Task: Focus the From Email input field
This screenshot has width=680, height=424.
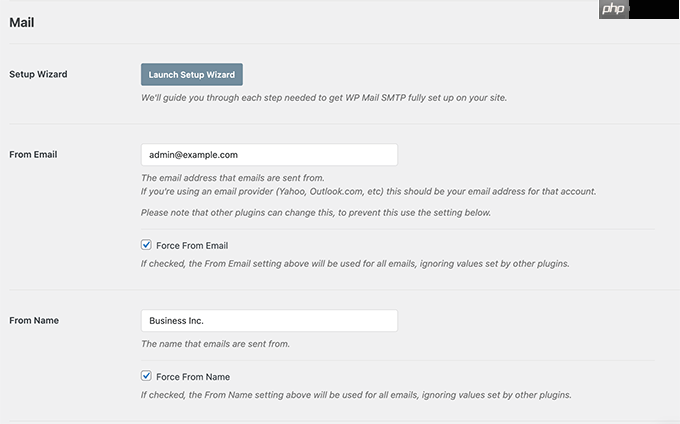Action: click(x=269, y=155)
